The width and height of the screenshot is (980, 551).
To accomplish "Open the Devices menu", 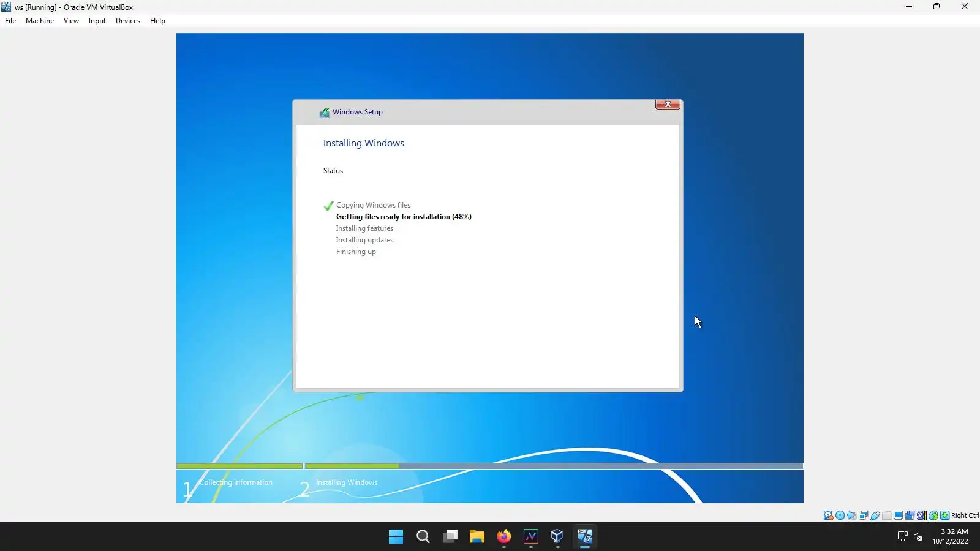I will (x=128, y=21).
